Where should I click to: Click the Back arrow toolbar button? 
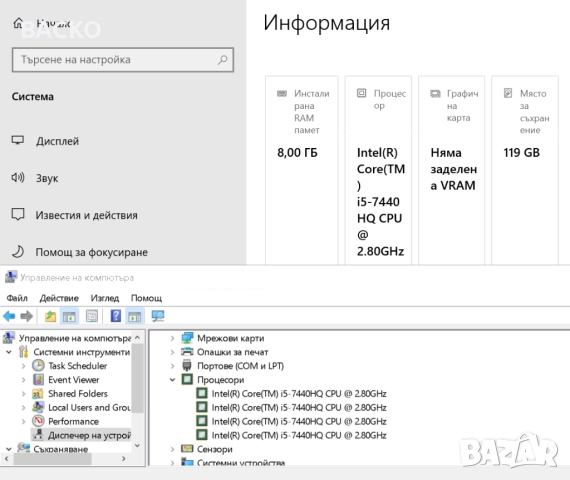9,316
